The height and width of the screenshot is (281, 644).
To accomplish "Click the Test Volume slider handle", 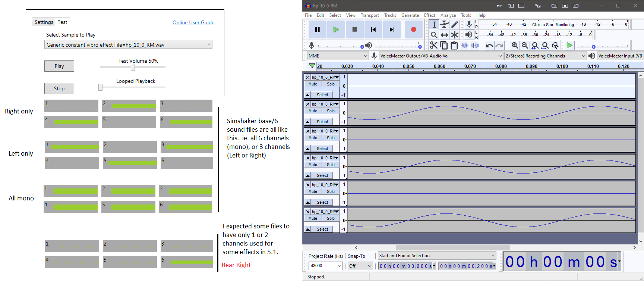I will click(133, 67).
